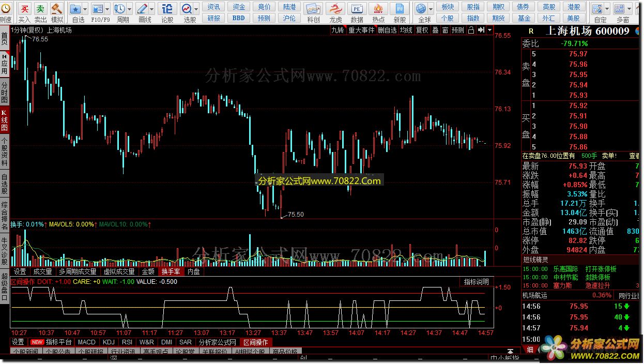
Task: Expand the 选股 dropdown arrow
Action: [196, 9]
